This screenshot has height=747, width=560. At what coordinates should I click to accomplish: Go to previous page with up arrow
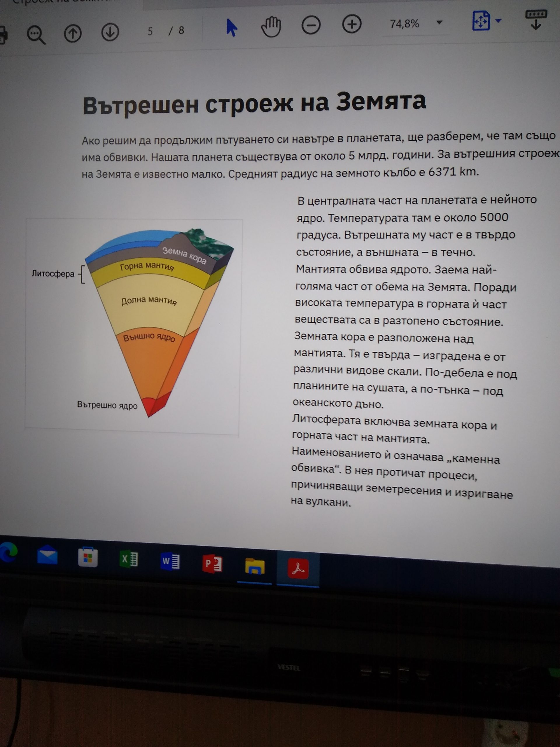[x=73, y=34]
